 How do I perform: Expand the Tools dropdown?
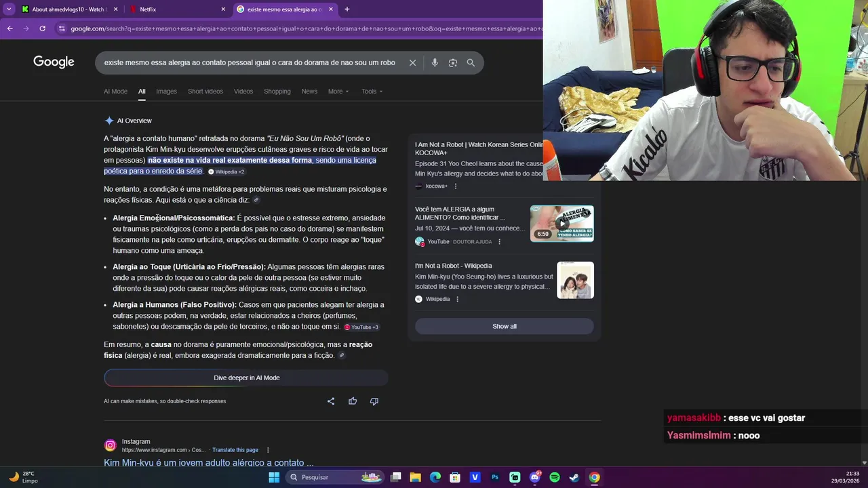point(372,91)
